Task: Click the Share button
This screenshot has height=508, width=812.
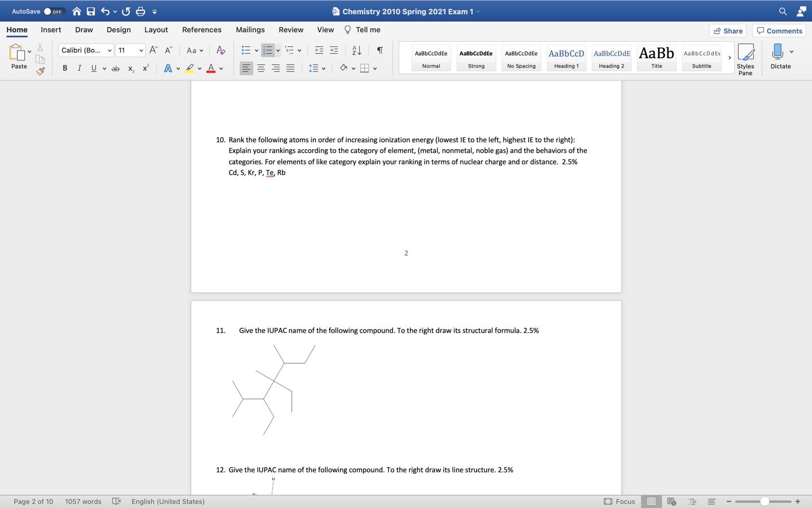Action: tap(727, 30)
